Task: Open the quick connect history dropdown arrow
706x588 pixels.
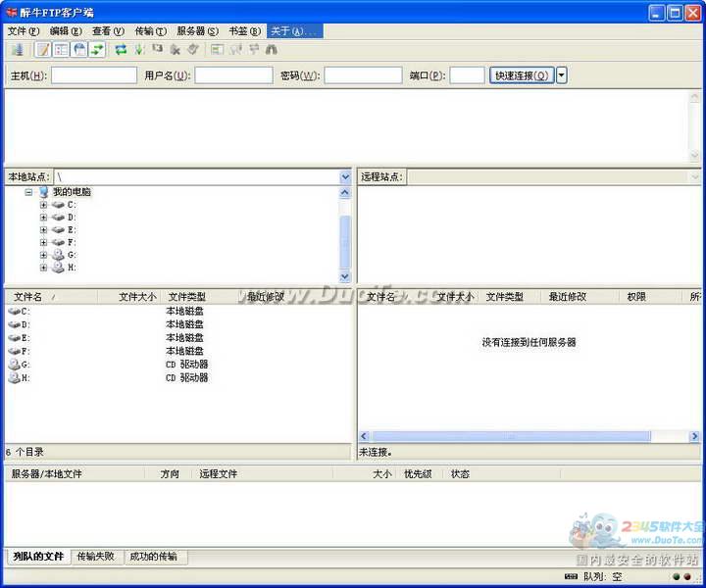Action: (x=562, y=75)
